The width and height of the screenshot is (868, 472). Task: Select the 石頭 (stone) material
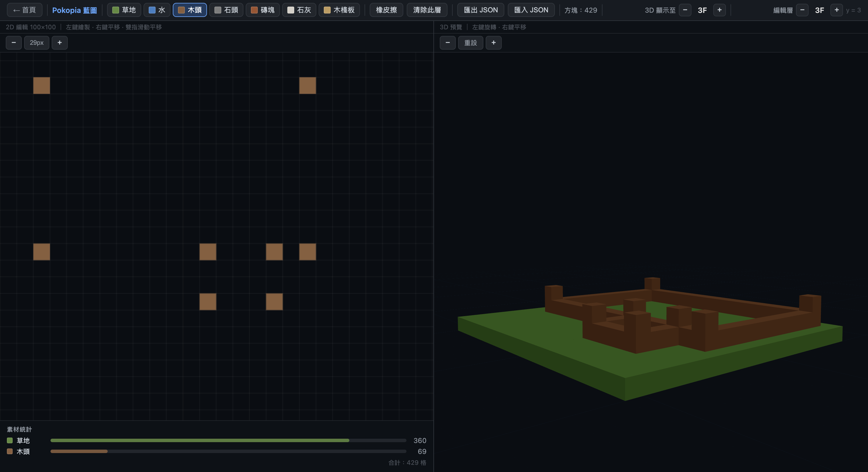point(226,10)
